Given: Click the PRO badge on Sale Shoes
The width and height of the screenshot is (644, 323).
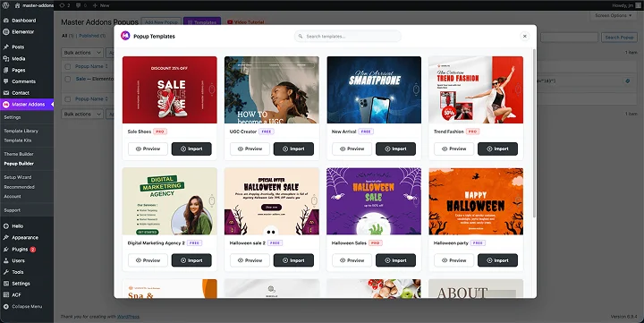Looking at the screenshot, I should [x=160, y=132].
